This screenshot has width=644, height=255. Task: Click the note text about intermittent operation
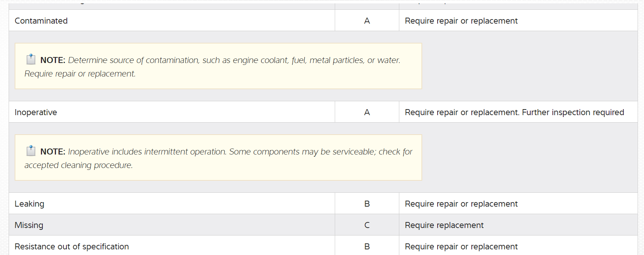[x=240, y=152]
